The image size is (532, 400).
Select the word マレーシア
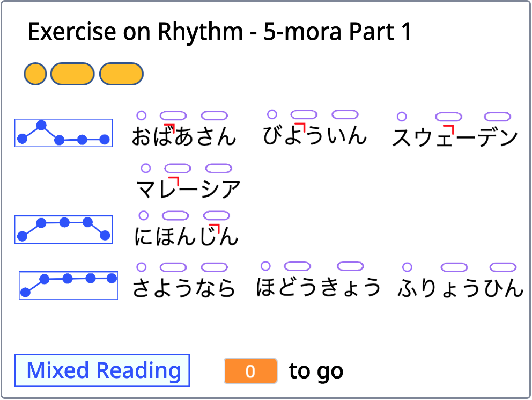(x=188, y=188)
